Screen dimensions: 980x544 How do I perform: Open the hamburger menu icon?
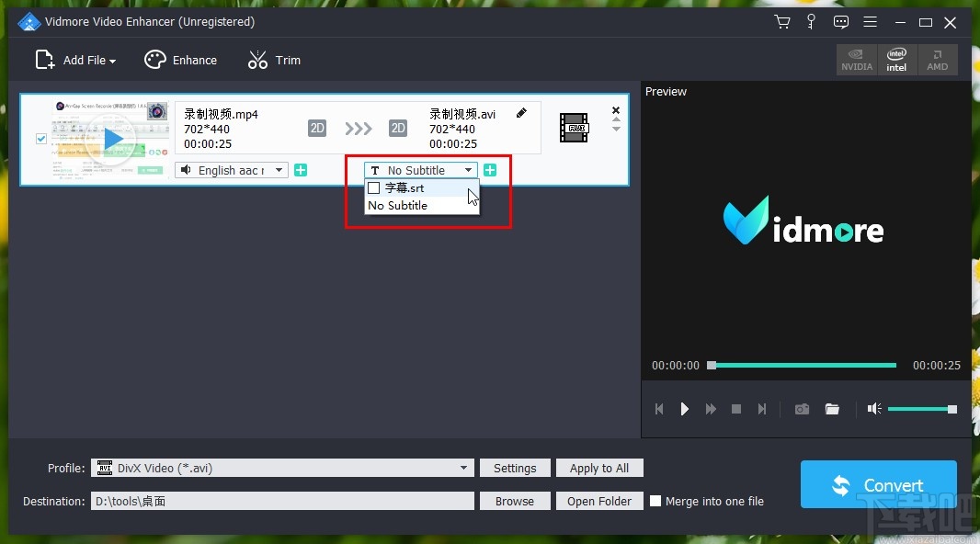870,22
